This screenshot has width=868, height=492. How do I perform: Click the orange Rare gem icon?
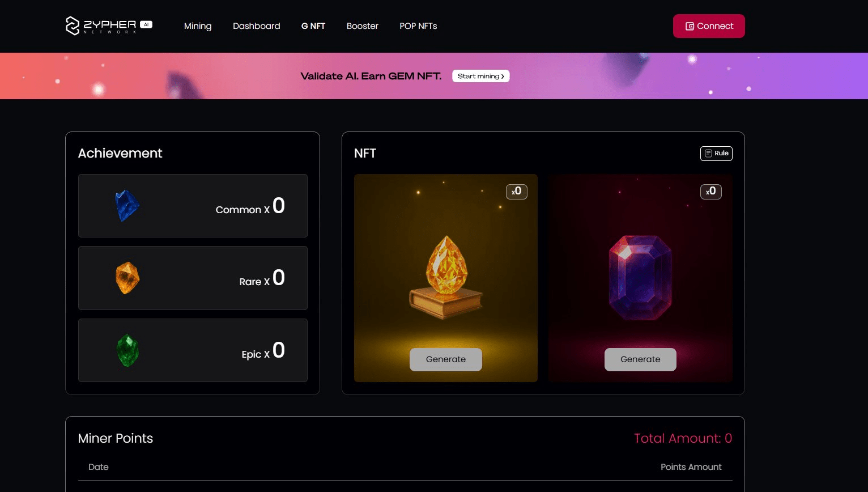pyautogui.click(x=127, y=278)
